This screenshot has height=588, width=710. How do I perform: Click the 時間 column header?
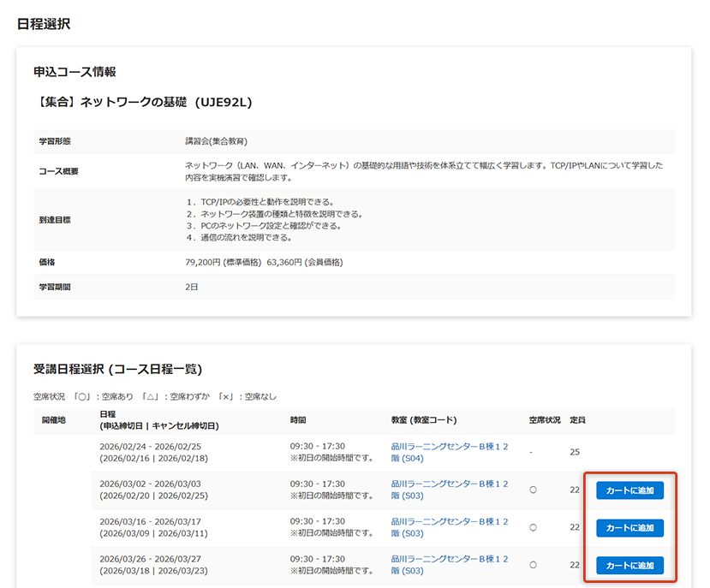tap(298, 420)
